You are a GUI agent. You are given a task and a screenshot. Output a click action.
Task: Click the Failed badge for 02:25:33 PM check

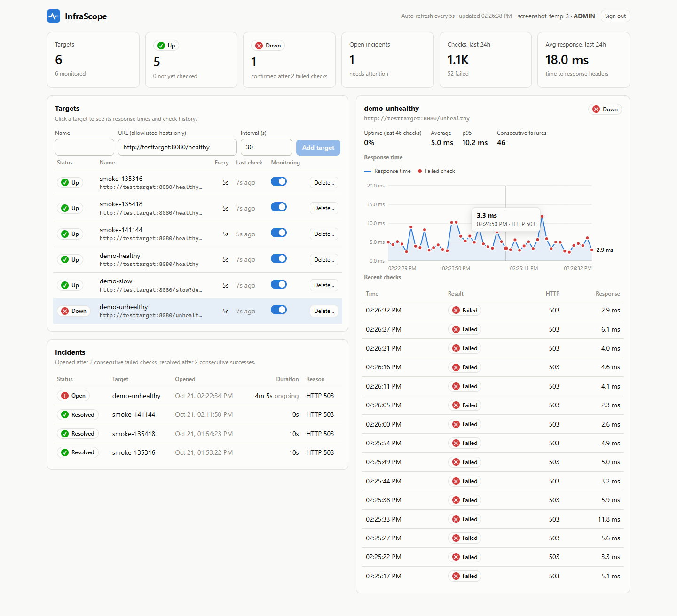[x=464, y=519]
